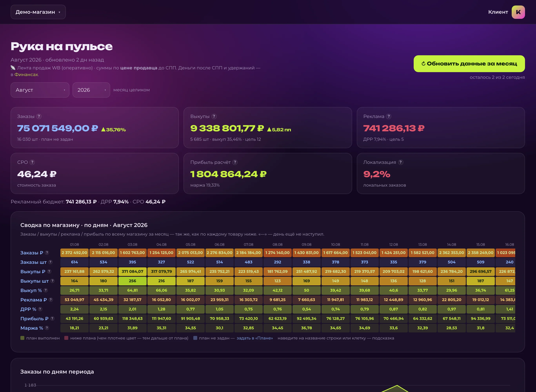The width and height of the screenshot is (536, 392).
Task: Click the Выкуп % cell 66,06
Action: coord(161,290)
